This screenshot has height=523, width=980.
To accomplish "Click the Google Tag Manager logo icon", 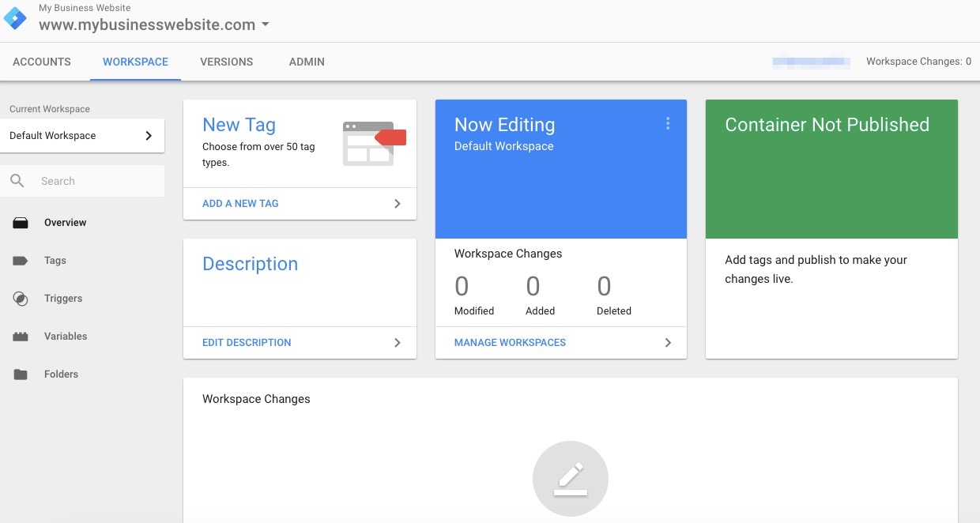I will tap(16, 18).
